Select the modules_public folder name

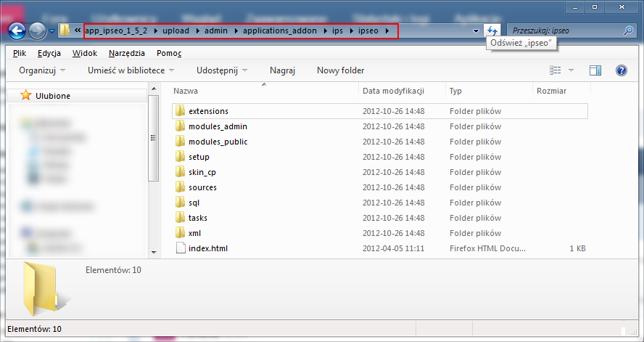click(218, 142)
